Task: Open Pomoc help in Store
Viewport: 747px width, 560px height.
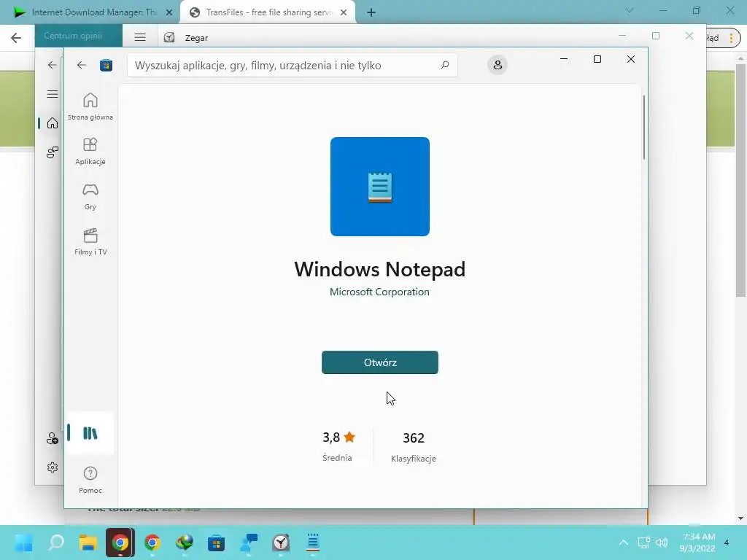Action: point(90,480)
